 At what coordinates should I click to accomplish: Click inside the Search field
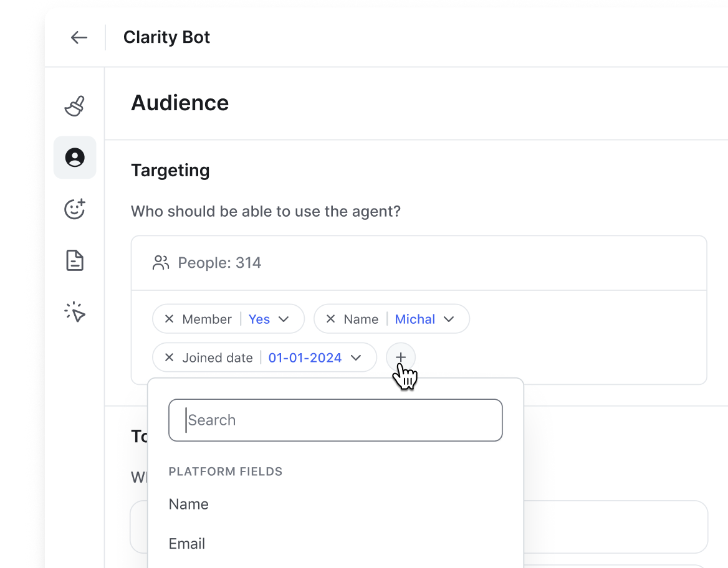pos(335,420)
